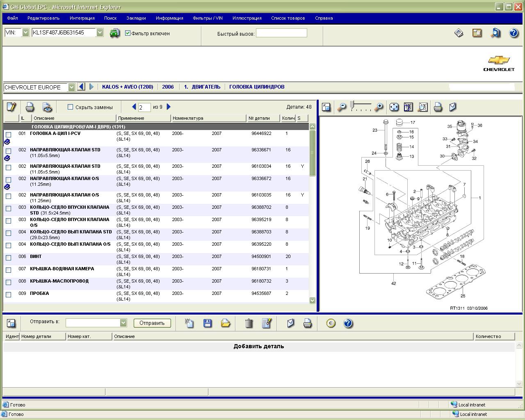Zoom out the illustration
Viewport: 525px width, 420px height.
(x=341, y=107)
